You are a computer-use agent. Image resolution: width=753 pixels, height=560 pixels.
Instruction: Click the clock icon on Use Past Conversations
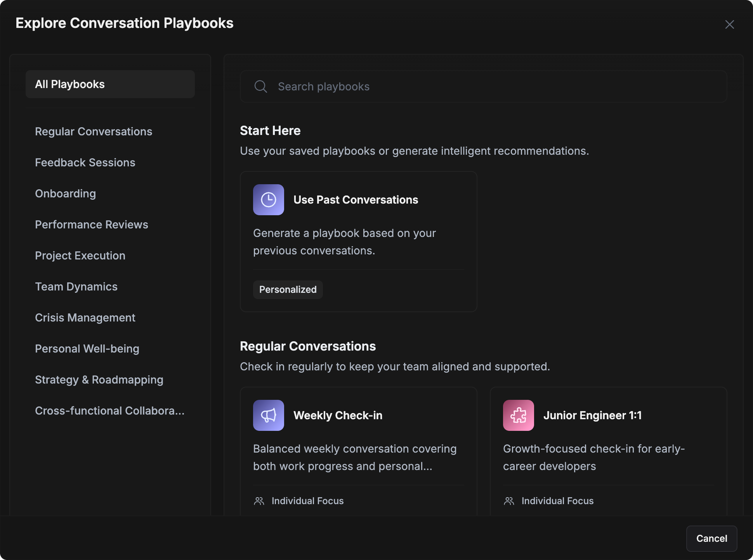(x=268, y=200)
